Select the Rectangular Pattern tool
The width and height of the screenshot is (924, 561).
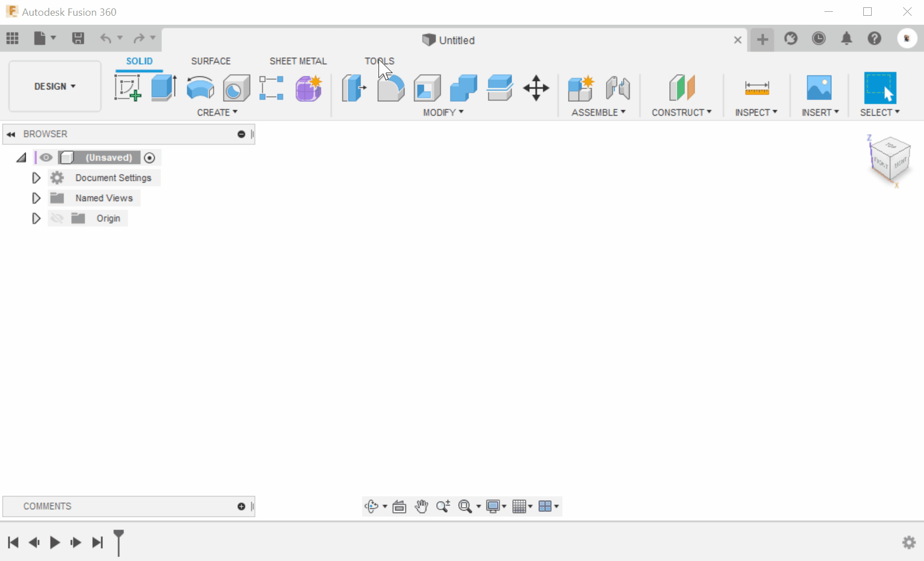(271, 88)
